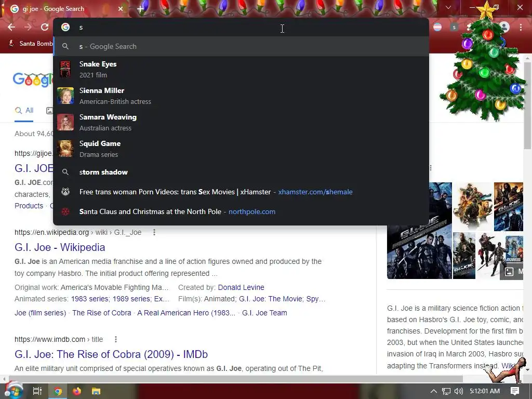This screenshot has height=399, width=532.
Task: Open Task View on the taskbar
Action: [37, 391]
